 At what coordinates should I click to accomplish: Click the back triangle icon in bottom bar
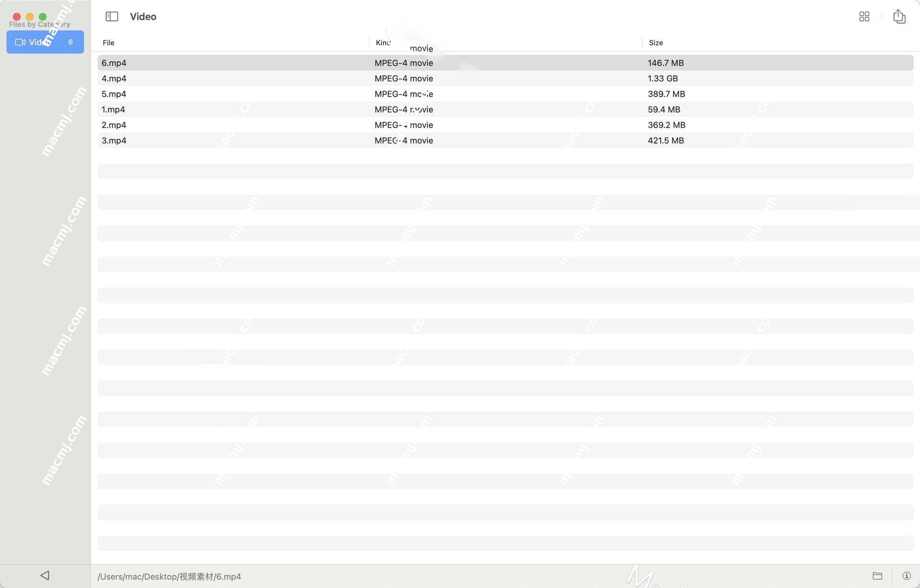click(x=45, y=575)
